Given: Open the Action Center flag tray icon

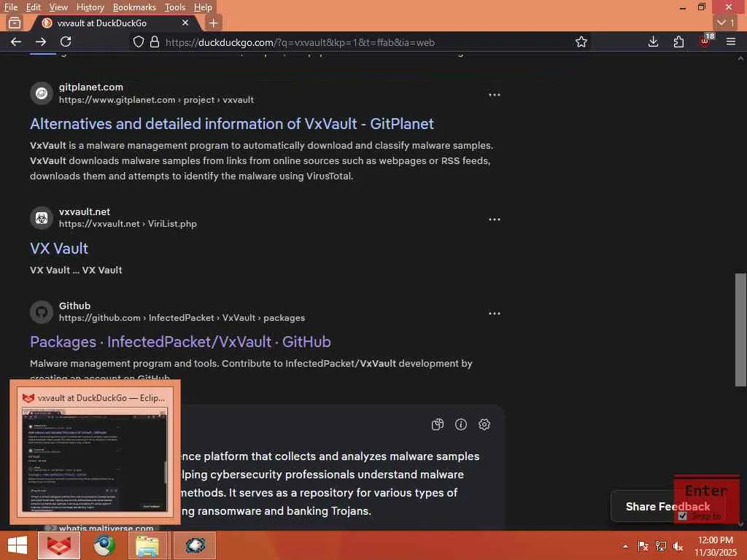Looking at the screenshot, I should tap(643, 546).
